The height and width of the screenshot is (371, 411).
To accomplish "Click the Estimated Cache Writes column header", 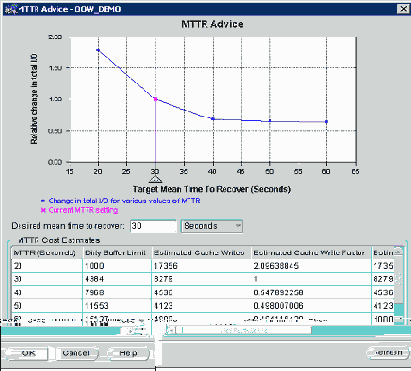I will click(x=201, y=253).
